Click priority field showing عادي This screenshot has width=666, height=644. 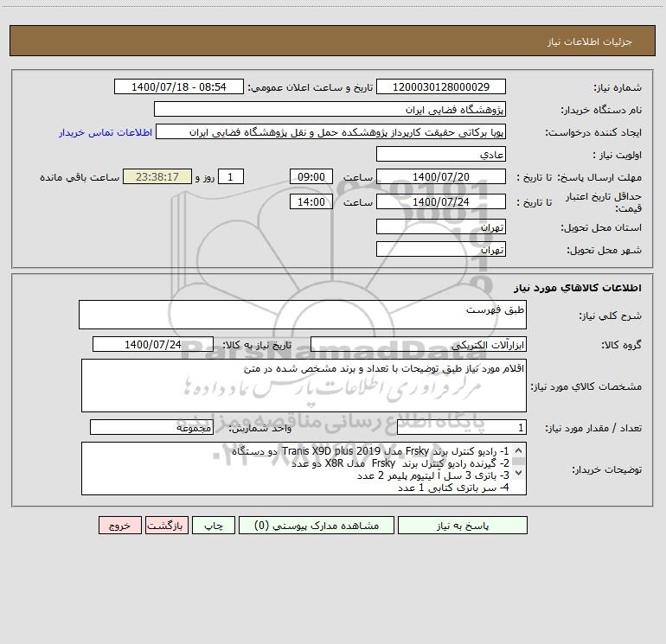[x=441, y=155]
